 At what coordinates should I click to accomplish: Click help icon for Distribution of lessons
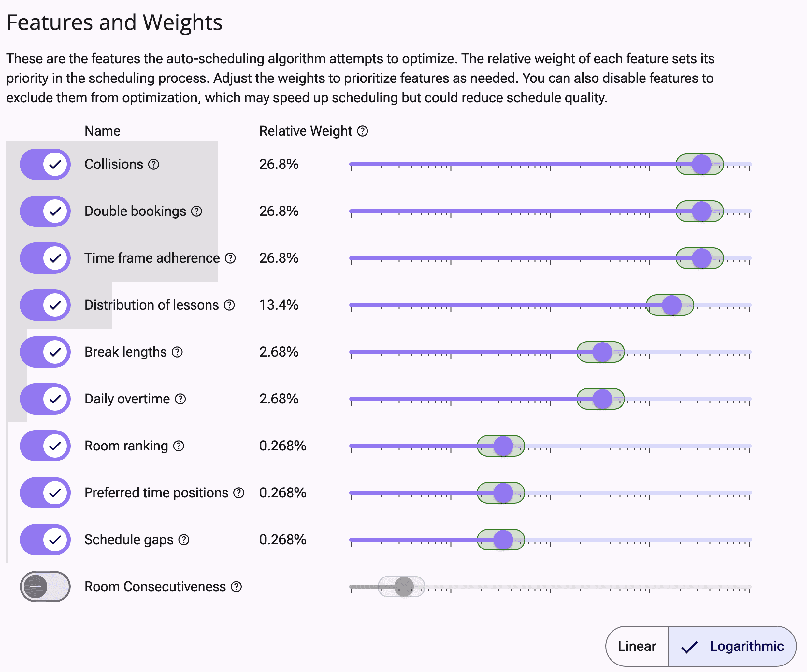pos(229,305)
